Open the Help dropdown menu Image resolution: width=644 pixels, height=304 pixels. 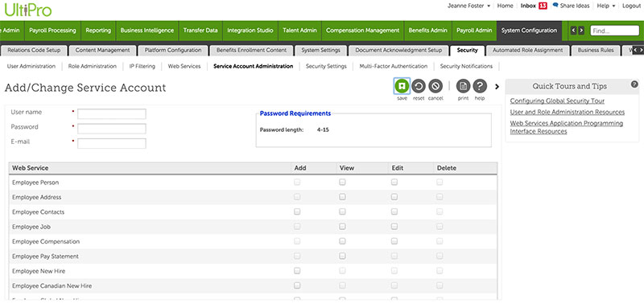(606, 6)
